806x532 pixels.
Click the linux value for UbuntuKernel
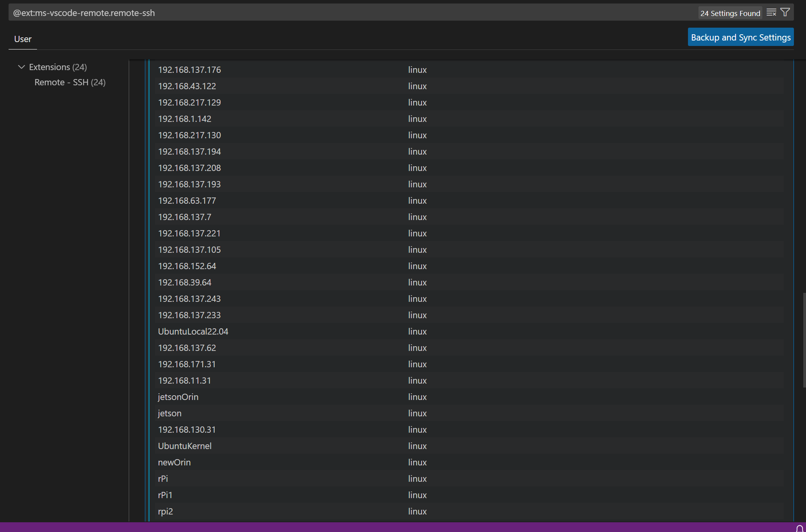[417, 446]
